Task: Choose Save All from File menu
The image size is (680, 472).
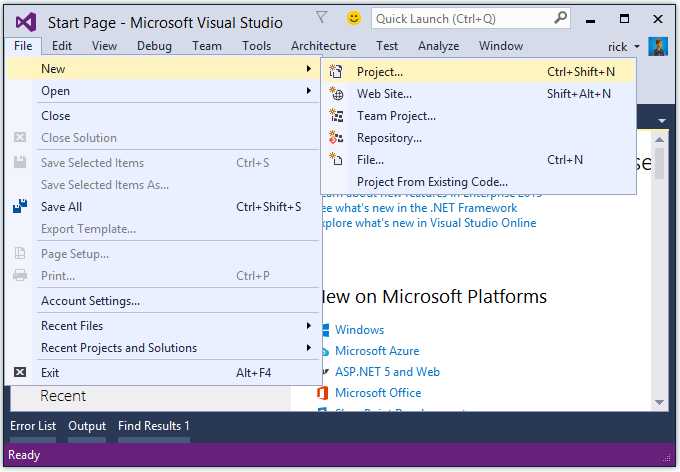Action: click(164, 207)
